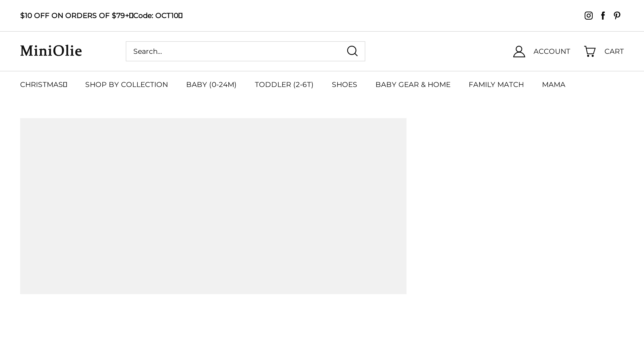Click the $10 off promo announcement
The height and width of the screenshot is (362, 644).
coord(101,16)
